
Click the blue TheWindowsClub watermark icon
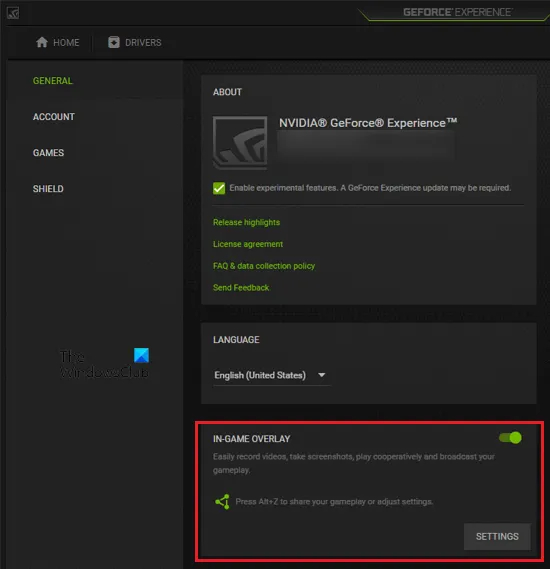click(x=141, y=355)
